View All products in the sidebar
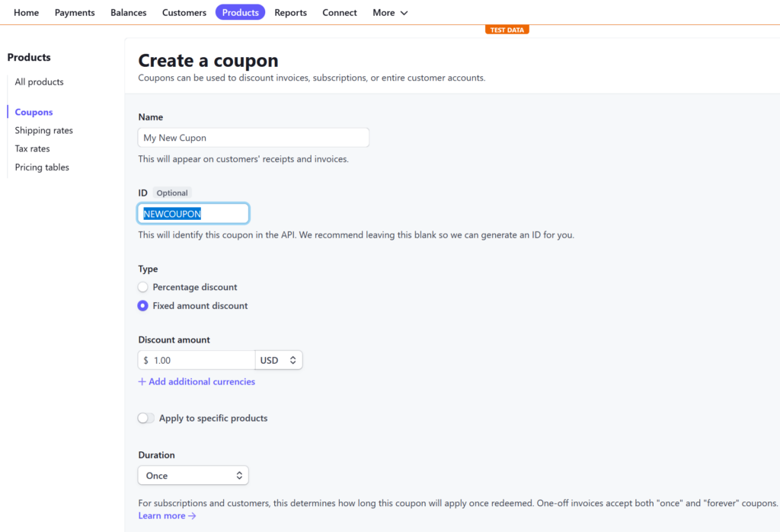Image resolution: width=780 pixels, height=532 pixels. pyautogui.click(x=39, y=81)
